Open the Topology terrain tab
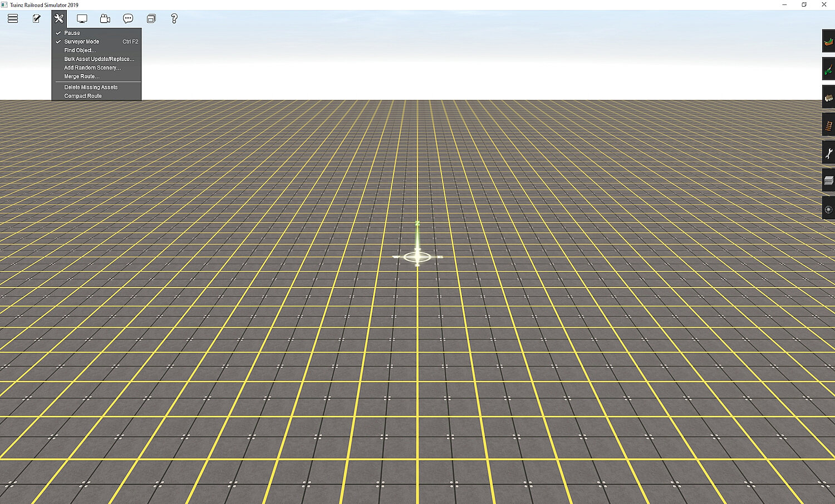Viewport: 835px width, 504px height. (828, 42)
